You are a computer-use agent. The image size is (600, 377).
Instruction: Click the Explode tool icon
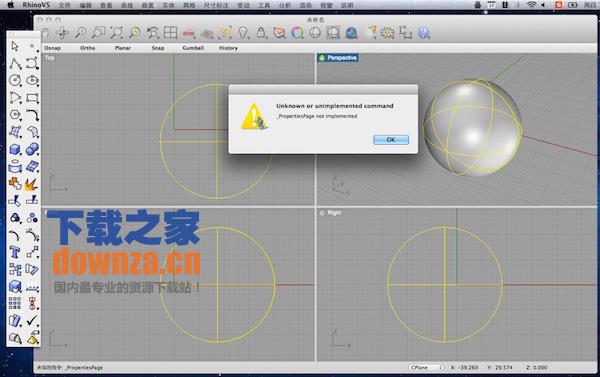(31, 184)
